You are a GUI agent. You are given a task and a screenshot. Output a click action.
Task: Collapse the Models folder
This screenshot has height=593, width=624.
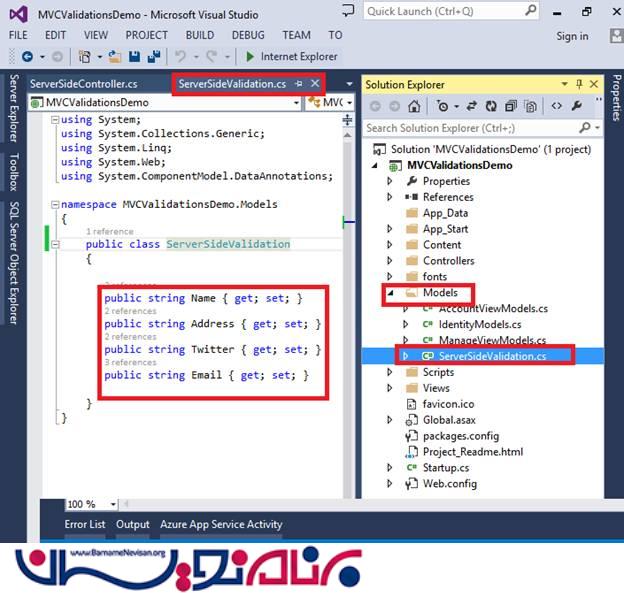tap(391, 293)
